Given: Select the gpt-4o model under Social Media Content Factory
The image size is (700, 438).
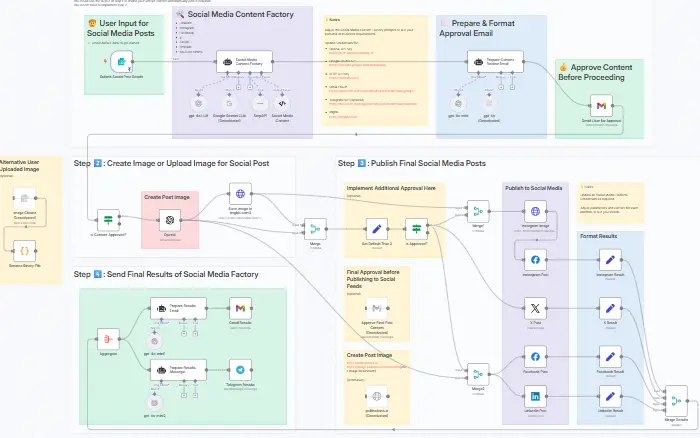Looking at the screenshot, I should [x=199, y=104].
